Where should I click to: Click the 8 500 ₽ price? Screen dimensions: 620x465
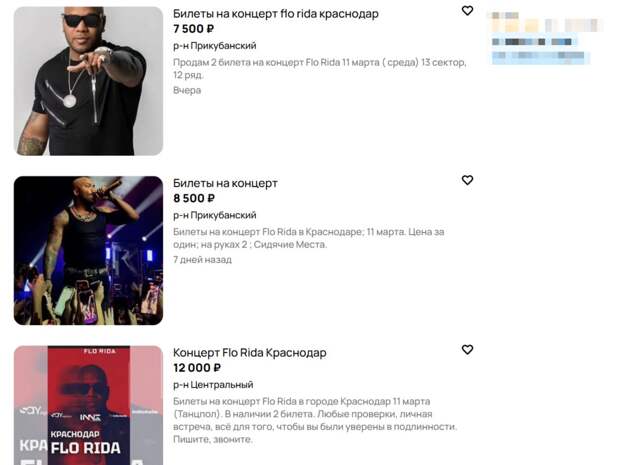point(194,198)
